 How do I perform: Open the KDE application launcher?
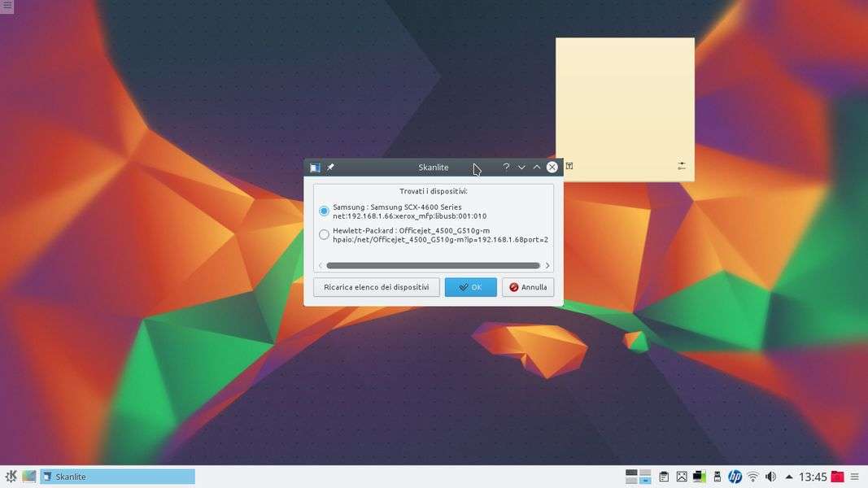pos(11,477)
